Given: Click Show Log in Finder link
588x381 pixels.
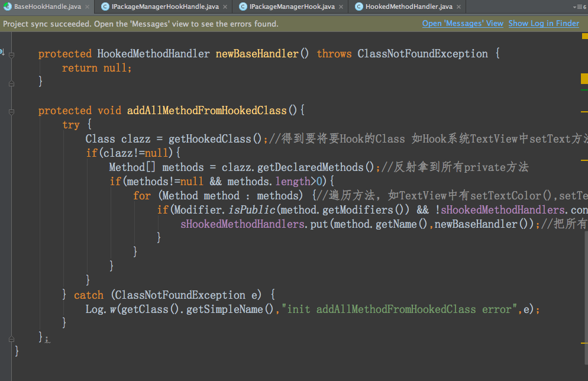Looking at the screenshot, I should coord(544,23).
